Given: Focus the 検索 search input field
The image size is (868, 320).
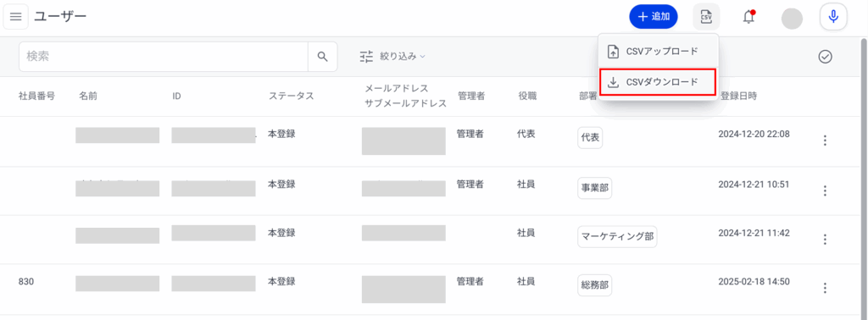Looking at the screenshot, I should click(164, 57).
